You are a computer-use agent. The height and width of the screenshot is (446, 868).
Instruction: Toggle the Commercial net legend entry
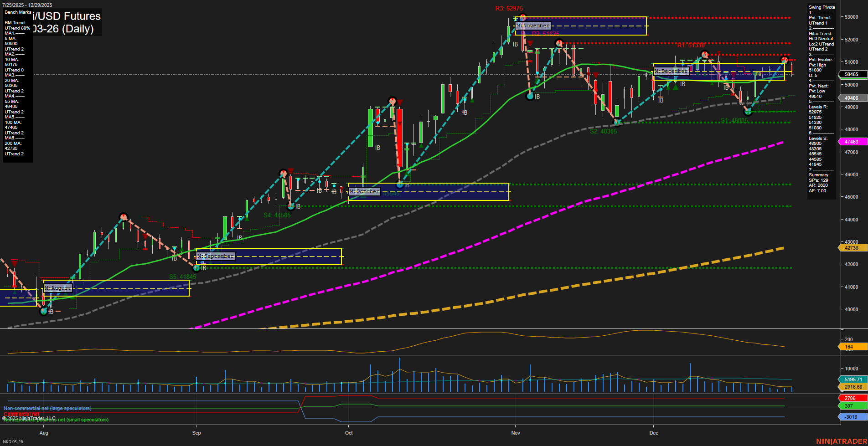21,414
